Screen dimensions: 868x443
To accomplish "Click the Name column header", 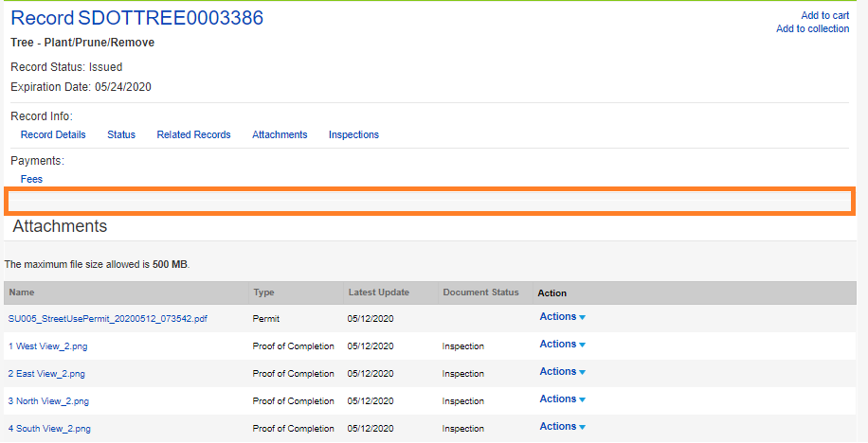I will coord(22,292).
